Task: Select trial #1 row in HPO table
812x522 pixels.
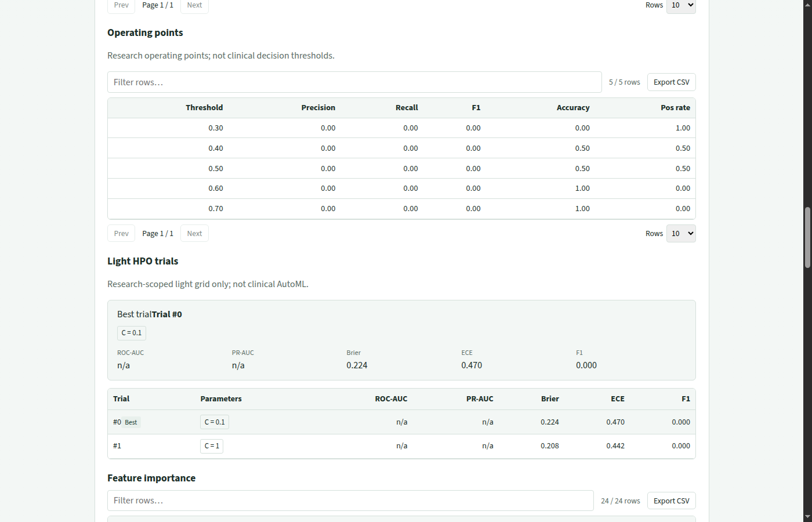Action: 401,446
